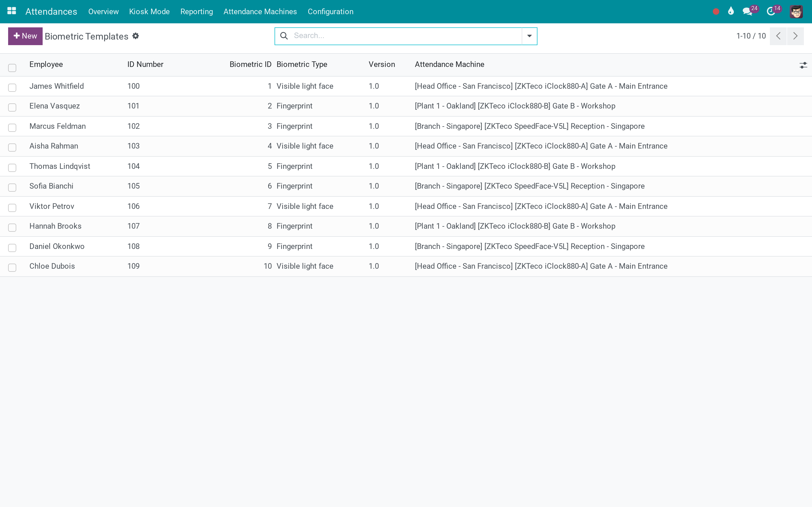This screenshot has height=507, width=812.
Task: Open the Attendance Machines menu
Action: [260, 11]
